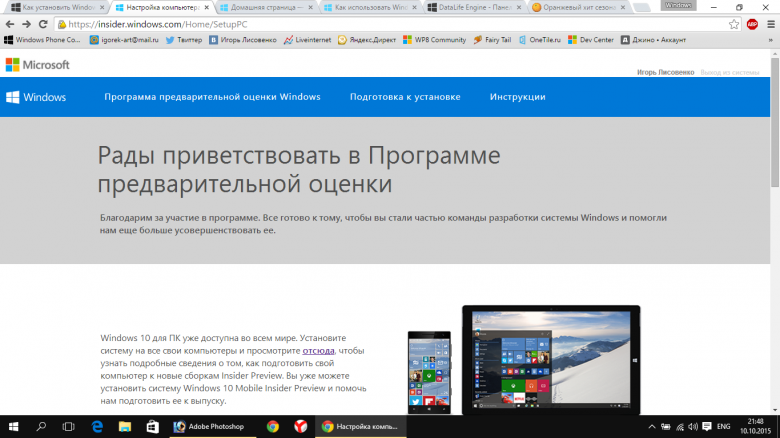Follow the 'отсюда' hyperlink
Viewport: 780px width, 438px height.
(x=318, y=351)
